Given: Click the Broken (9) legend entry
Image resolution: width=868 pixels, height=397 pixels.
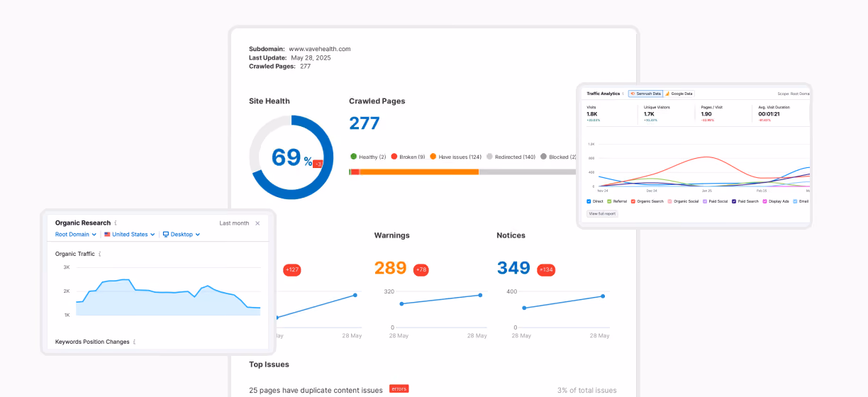Looking at the screenshot, I should (408, 157).
